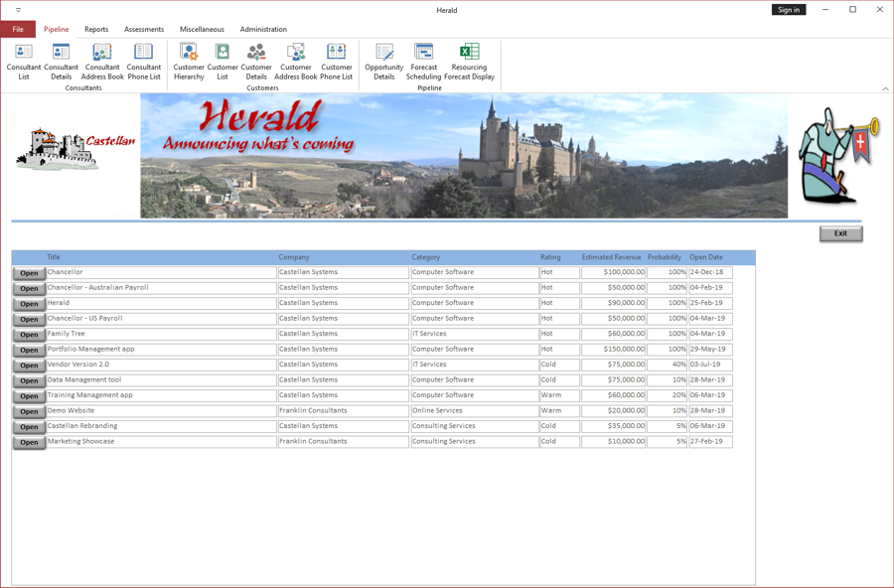894x588 pixels.
Task: Open the Demo Website opportunity
Action: coord(29,412)
